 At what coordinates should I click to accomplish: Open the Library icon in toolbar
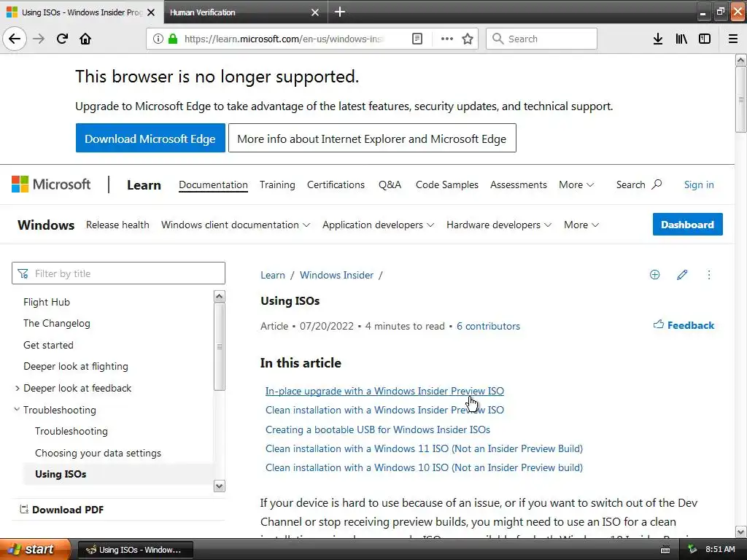(681, 39)
